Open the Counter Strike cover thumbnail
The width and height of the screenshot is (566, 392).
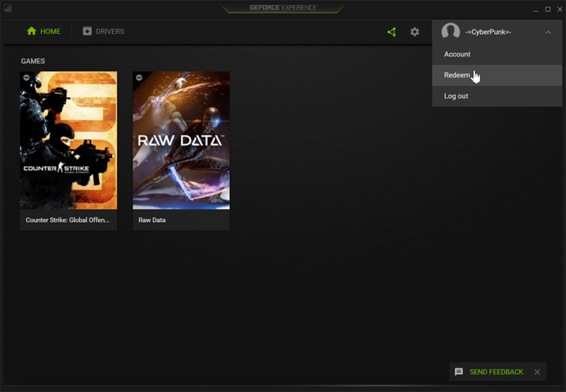coord(68,140)
